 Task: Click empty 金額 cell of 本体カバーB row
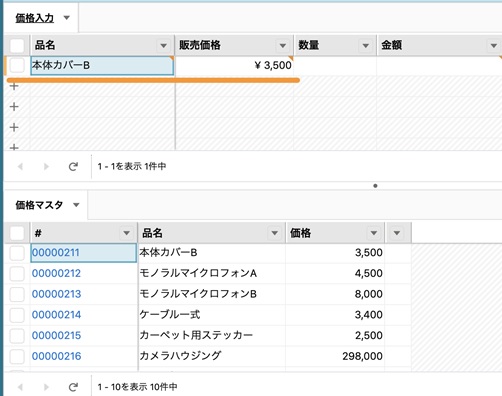pos(439,66)
